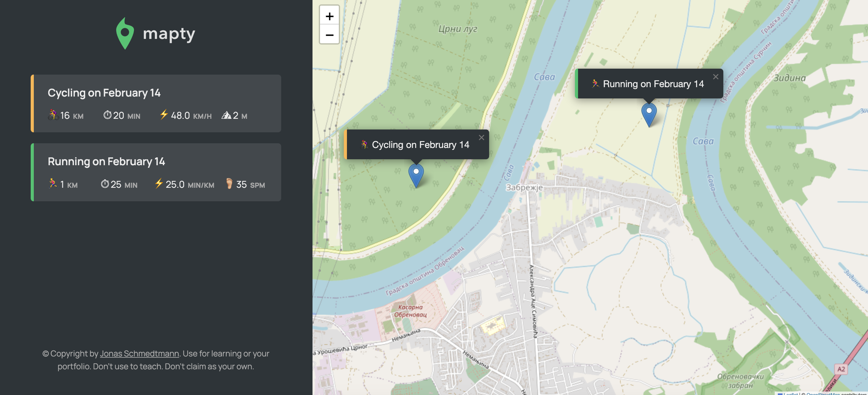Close the Running on February 14 map popup
868x395 pixels.
pyautogui.click(x=716, y=77)
